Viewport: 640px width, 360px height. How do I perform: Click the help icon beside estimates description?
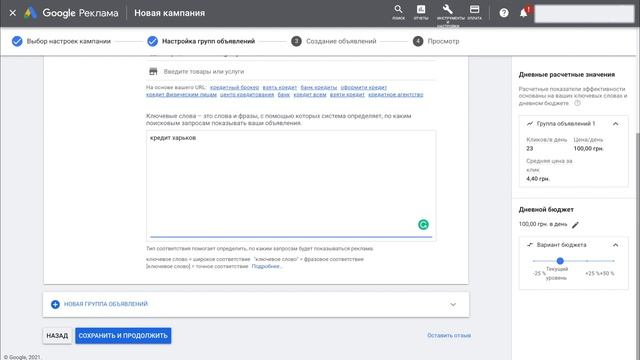pyautogui.click(x=578, y=103)
